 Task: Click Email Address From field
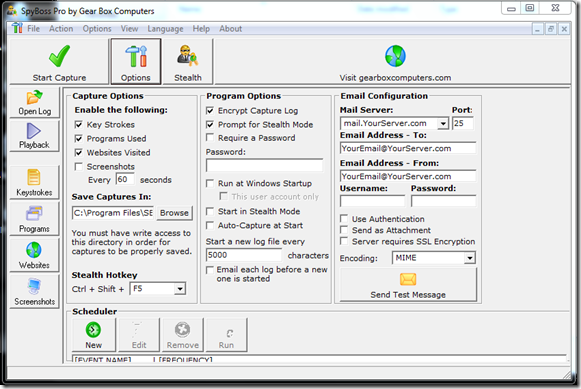click(x=408, y=176)
